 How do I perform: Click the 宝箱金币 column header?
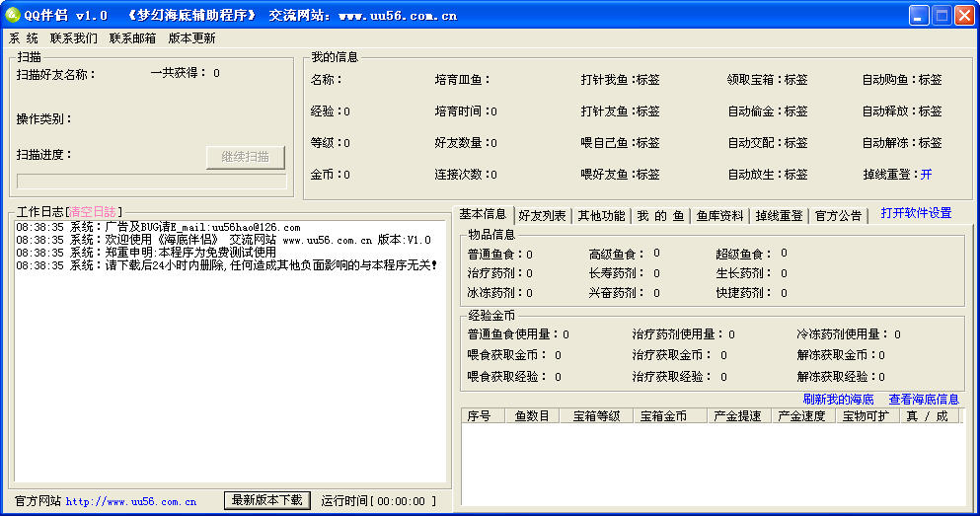pos(670,416)
